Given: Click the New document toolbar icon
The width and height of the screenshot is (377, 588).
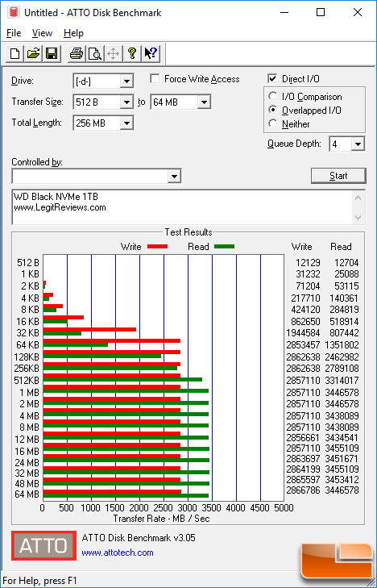Looking at the screenshot, I should click(x=15, y=53).
